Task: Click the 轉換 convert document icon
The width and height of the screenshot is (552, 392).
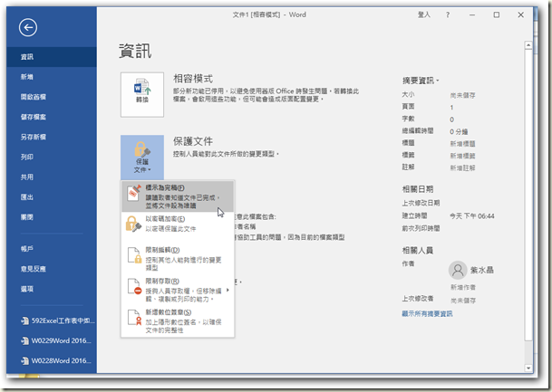Action: click(x=142, y=94)
